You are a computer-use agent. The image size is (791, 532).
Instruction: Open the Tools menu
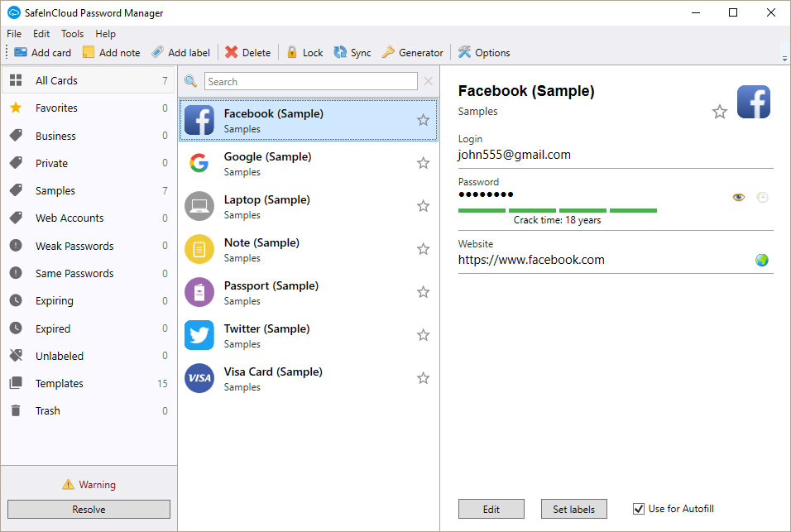[72, 34]
